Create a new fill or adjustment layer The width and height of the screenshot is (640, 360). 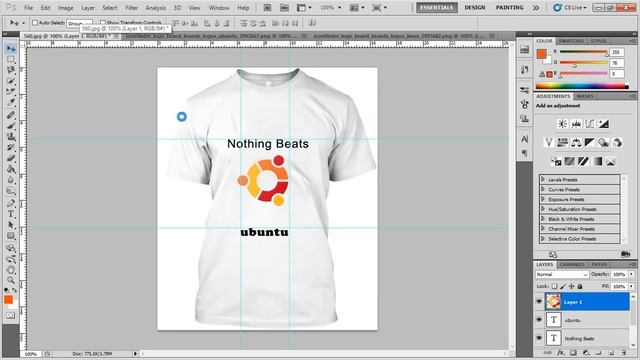pos(586,353)
